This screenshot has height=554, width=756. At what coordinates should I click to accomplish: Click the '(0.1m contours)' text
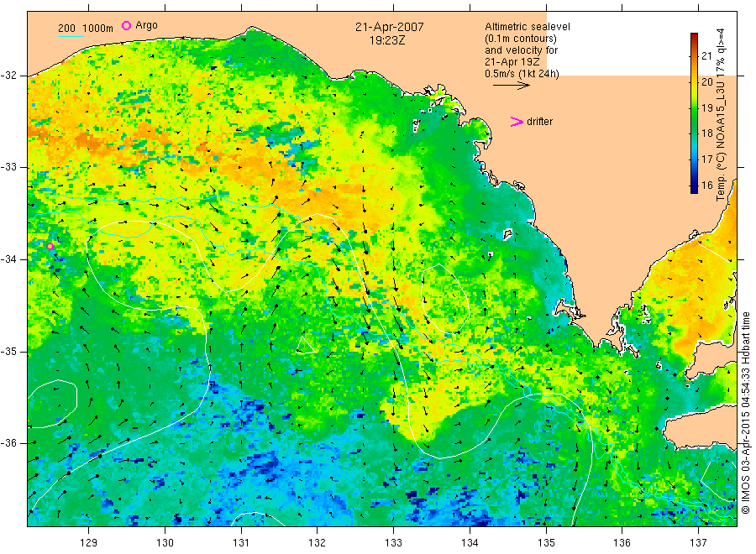tap(521, 39)
